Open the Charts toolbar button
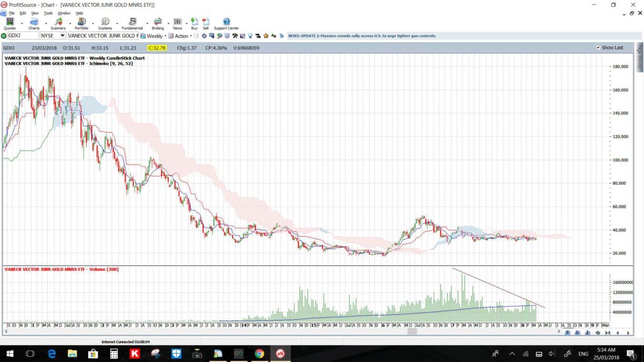Viewport: 644px width, 362px height. [34, 24]
